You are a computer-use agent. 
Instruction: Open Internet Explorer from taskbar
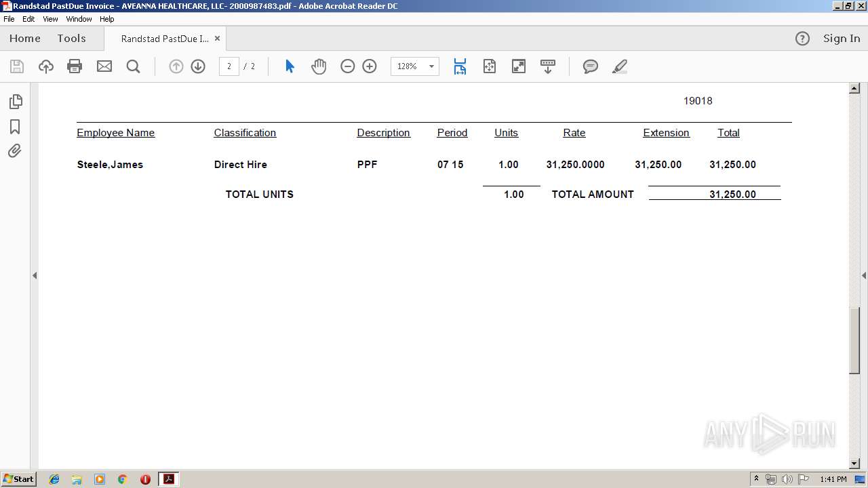pos(54,479)
